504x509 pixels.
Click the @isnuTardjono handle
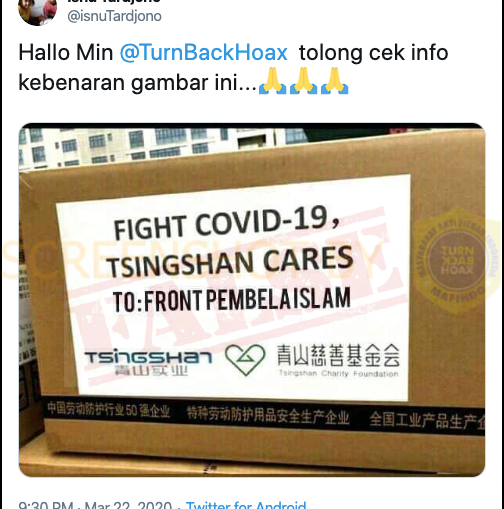(115, 16)
